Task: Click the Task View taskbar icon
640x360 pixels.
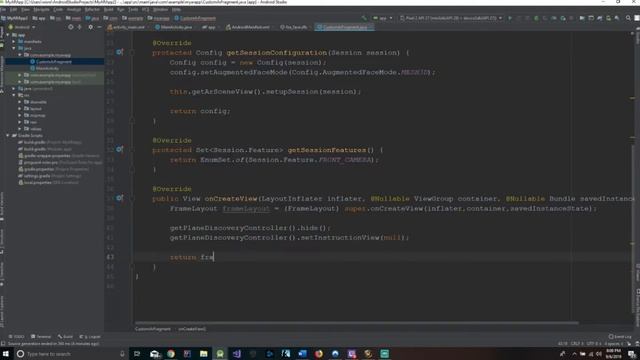Action: (x=137, y=354)
